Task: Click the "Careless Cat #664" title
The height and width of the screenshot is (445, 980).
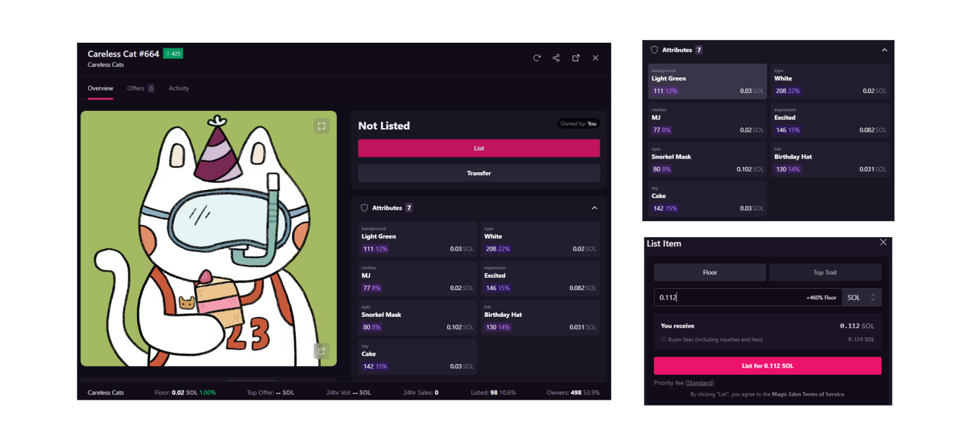Action: click(x=123, y=54)
